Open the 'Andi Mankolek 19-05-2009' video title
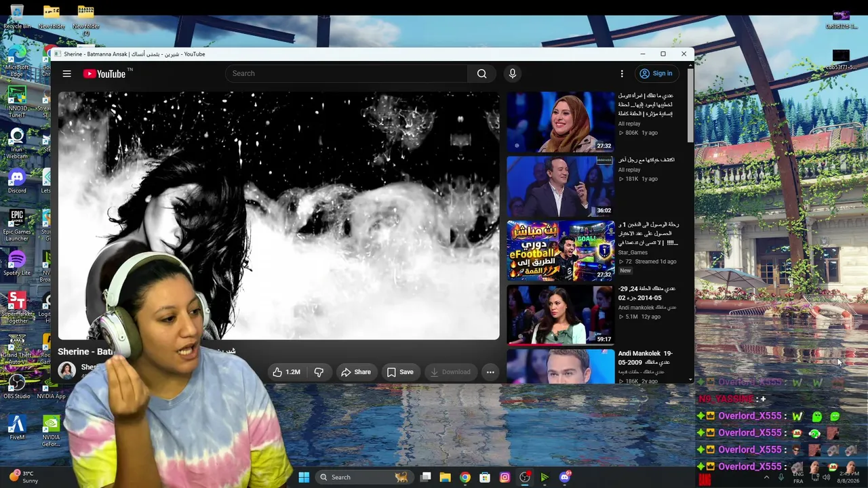868x488 pixels. (x=645, y=357)
